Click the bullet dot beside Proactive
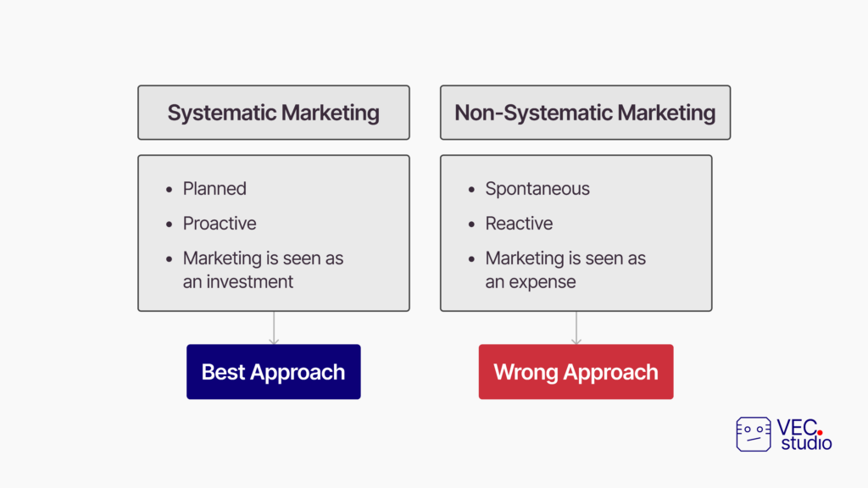Screen dimensions: 868x488 coord(169,225)
